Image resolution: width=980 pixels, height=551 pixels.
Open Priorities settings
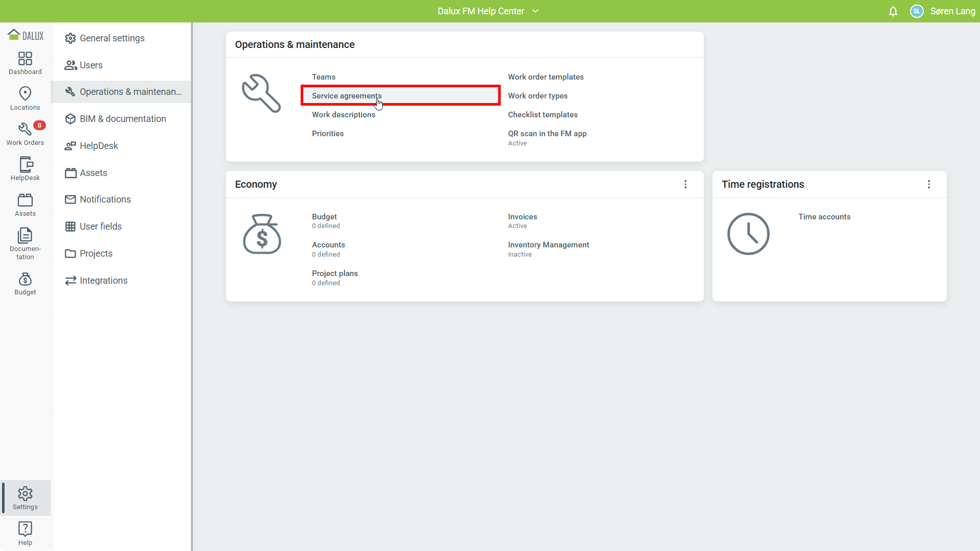click(328, 134)
